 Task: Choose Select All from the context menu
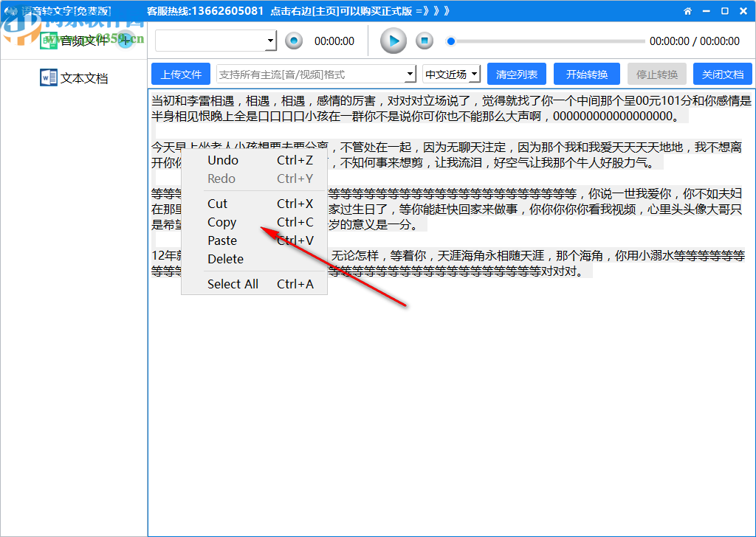click(x=254, y=284)
